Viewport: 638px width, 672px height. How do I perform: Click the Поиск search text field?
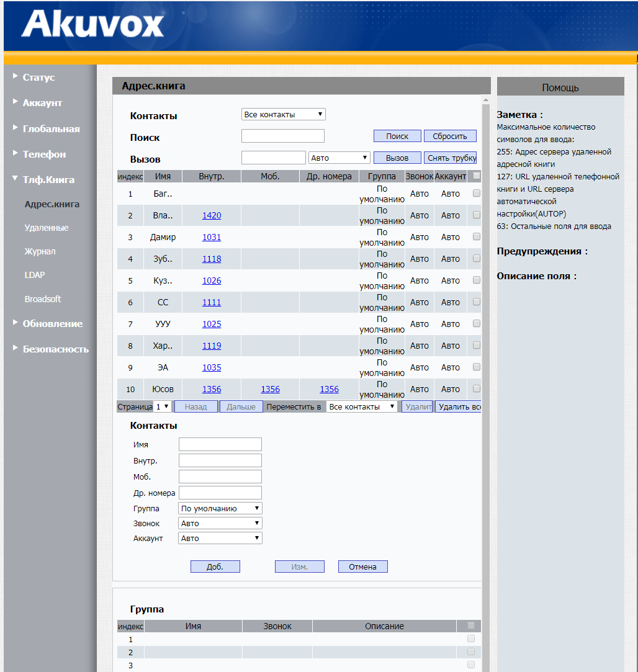(x=283, y=136)
